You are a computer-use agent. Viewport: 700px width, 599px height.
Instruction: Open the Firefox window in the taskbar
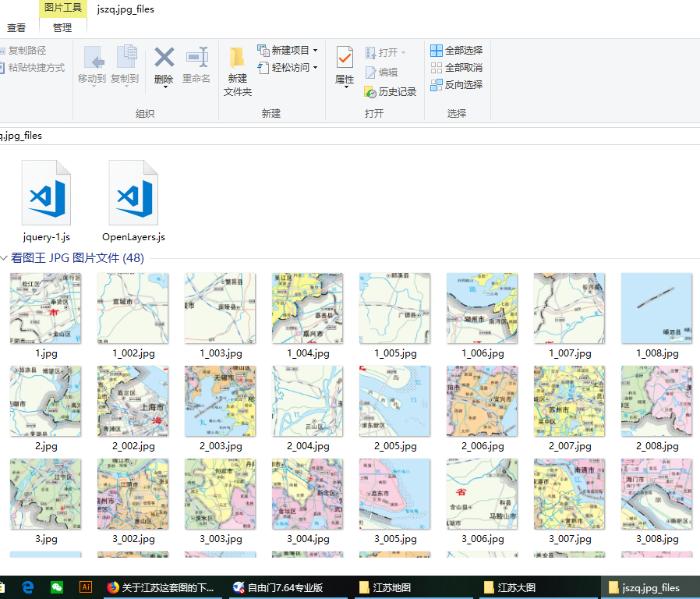click(x=160, y=587)
